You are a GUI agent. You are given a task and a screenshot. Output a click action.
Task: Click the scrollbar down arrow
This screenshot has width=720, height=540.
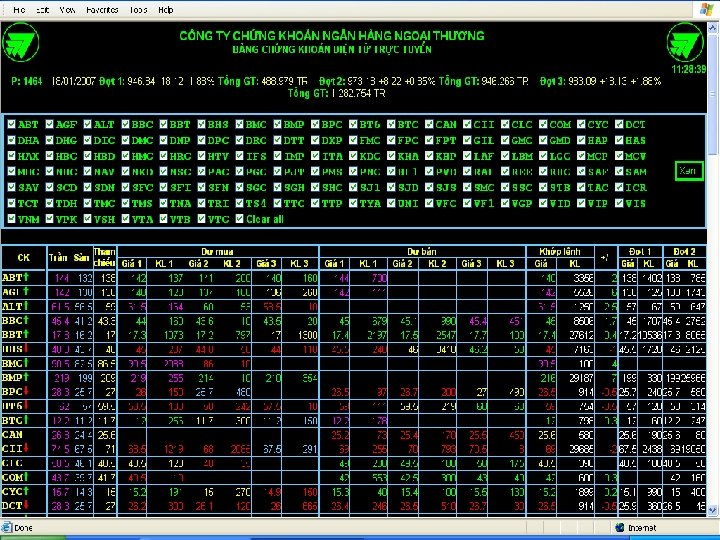point(713,510)
